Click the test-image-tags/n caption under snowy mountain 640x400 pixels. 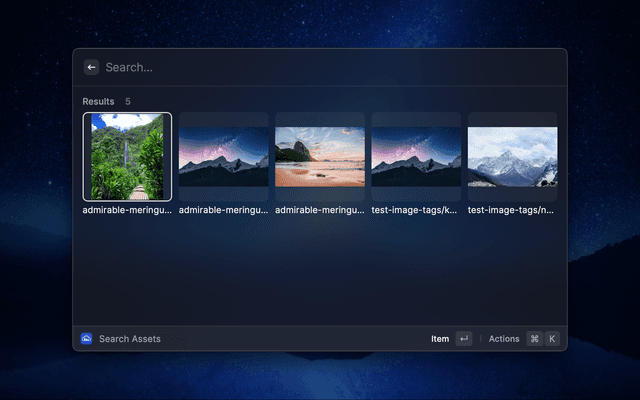[512, 211]
